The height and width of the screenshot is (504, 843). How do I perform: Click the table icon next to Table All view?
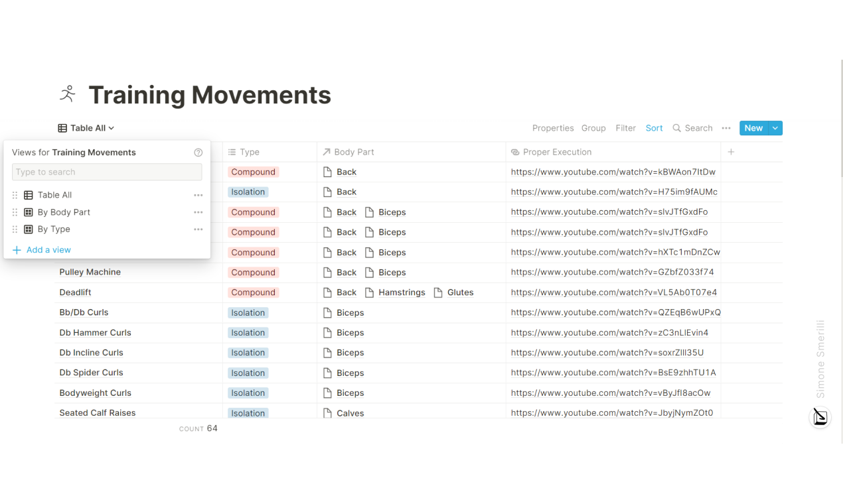27,194
